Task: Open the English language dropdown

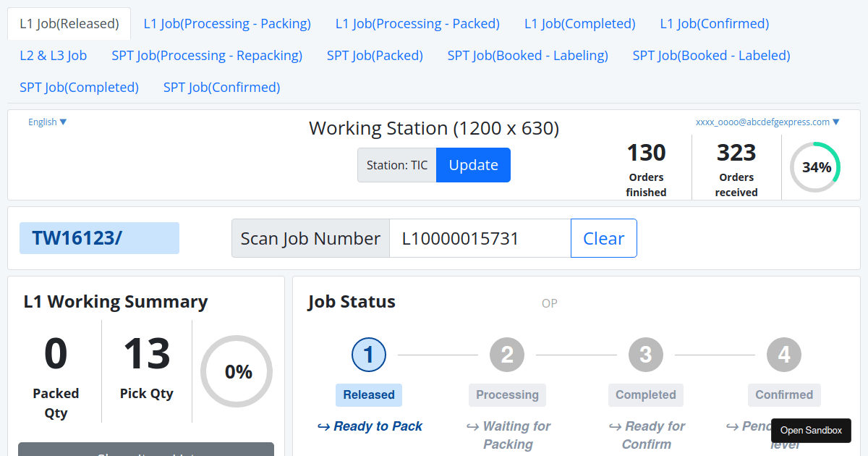Action: tap(46, 122)
